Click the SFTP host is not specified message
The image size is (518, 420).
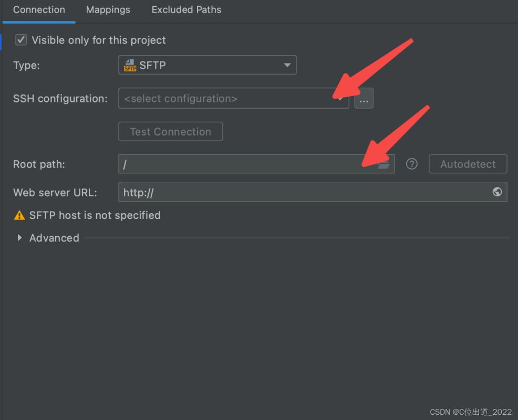pyautogui.click(x=95, y=215)
